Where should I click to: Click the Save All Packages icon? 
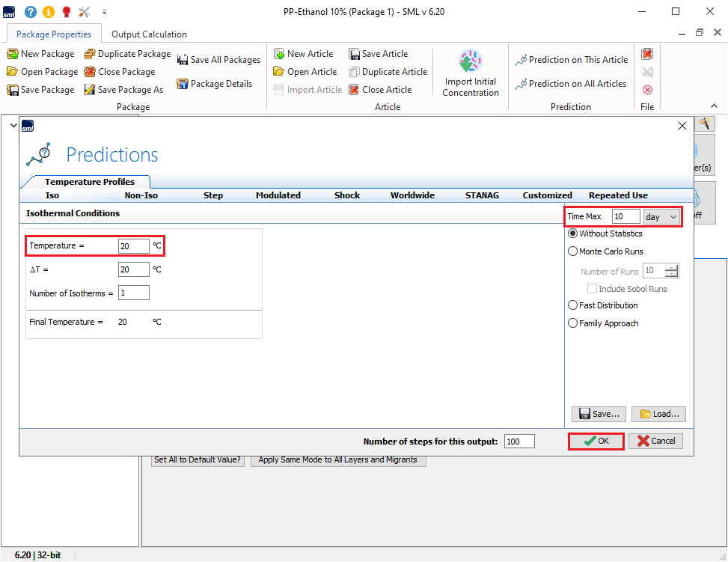(183, 60)
